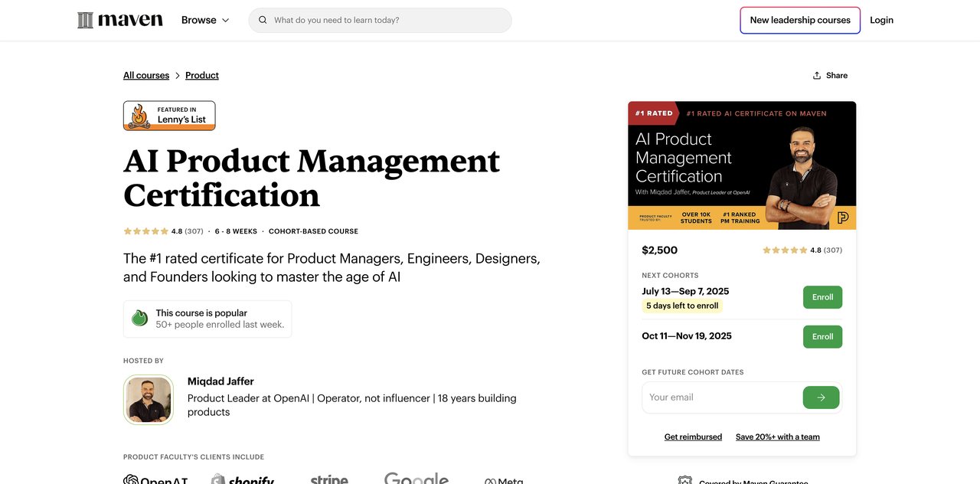Open Save 20%+ with a team link
980x484 pixels.
point(778,437)
